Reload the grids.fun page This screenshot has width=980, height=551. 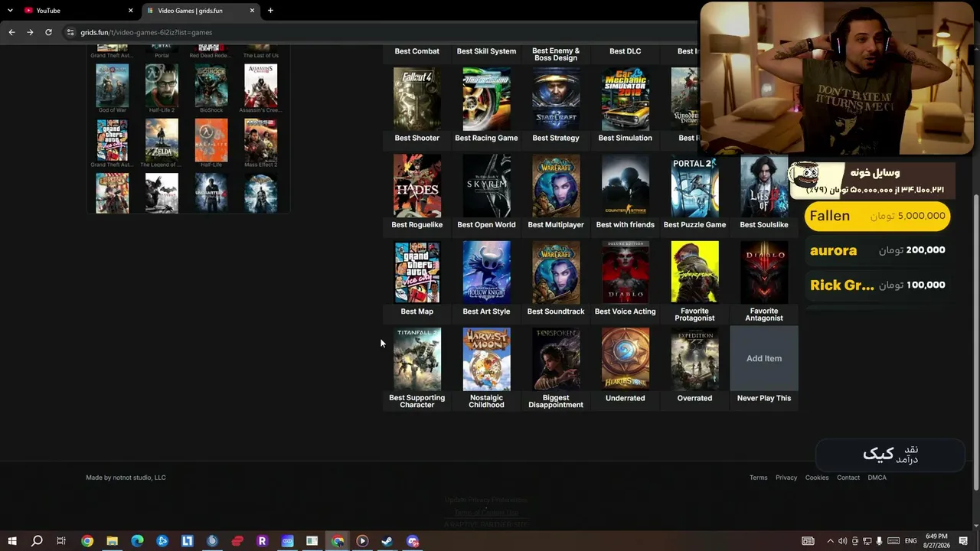click(x=48, y=32)
